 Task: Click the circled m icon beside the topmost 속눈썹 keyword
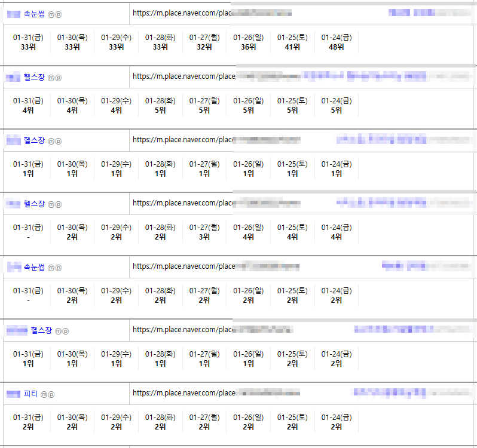(x=51, y=14)
